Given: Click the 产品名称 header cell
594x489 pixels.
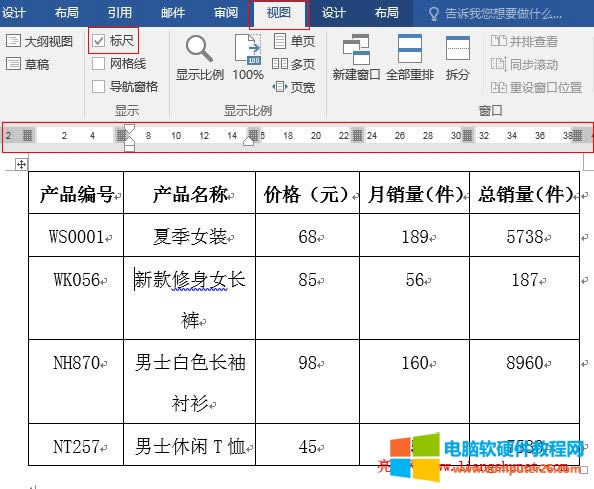Looking at the screenshot, I should [x=189, y=193].
